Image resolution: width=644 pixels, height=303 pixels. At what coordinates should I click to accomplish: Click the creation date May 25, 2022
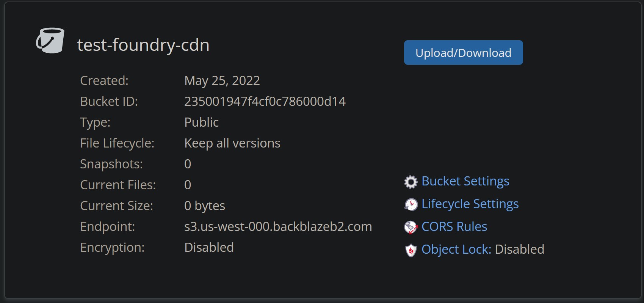[222, 81]
